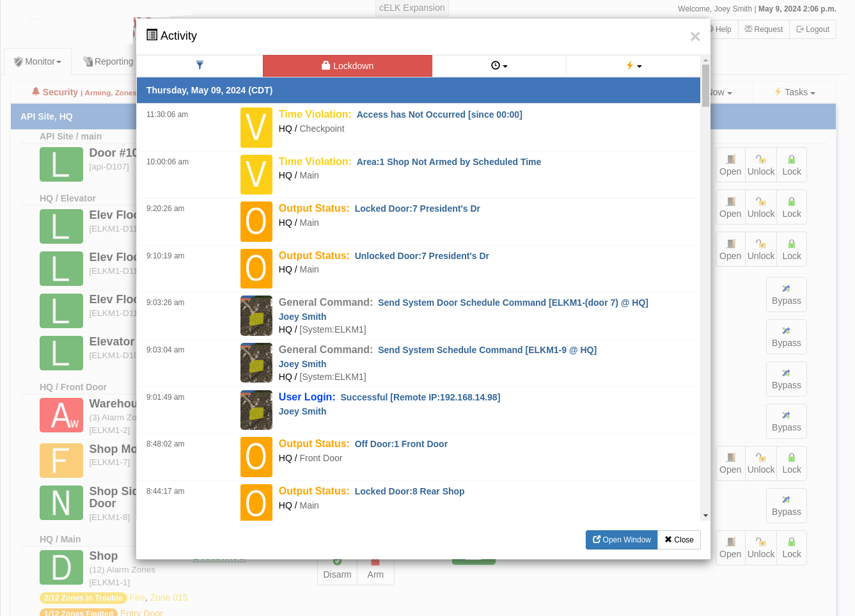Viewport: 855px width, 616px height.
Task: Open Joey Smith avatar on User Login event
Action: (256, 410)
